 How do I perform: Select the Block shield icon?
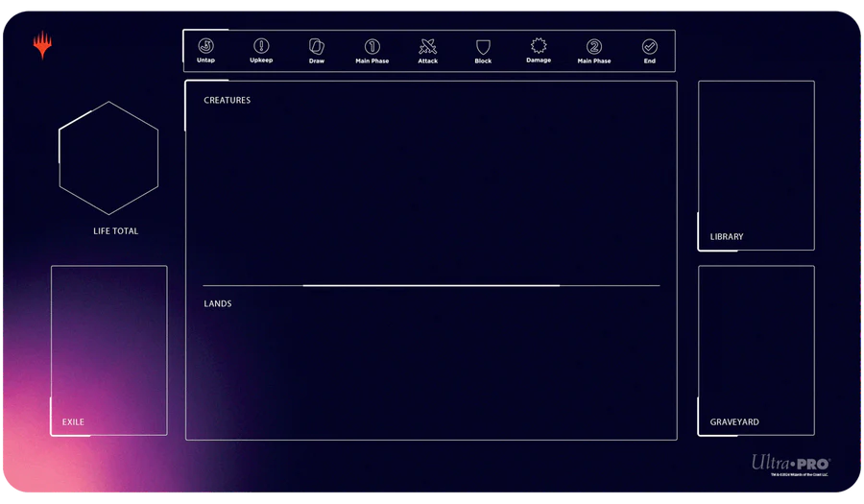(483, 46)
